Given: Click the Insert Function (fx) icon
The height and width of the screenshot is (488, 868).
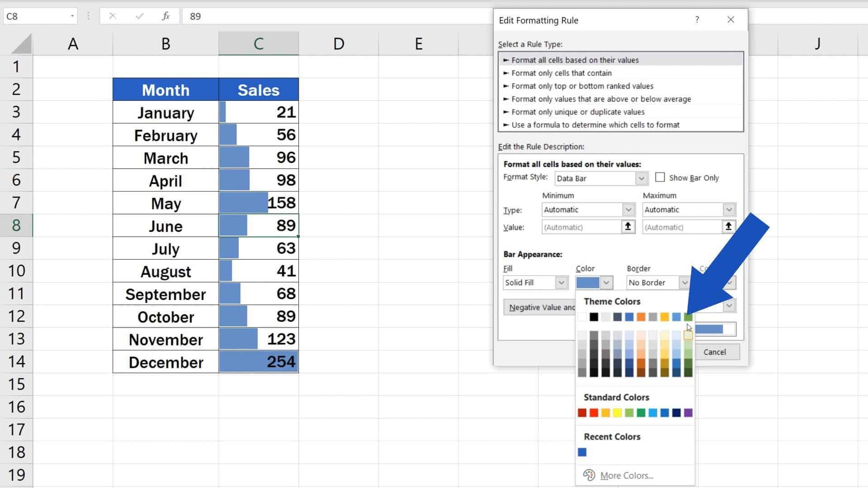Looking at the screenshot, I should click(x=165, y=16).
